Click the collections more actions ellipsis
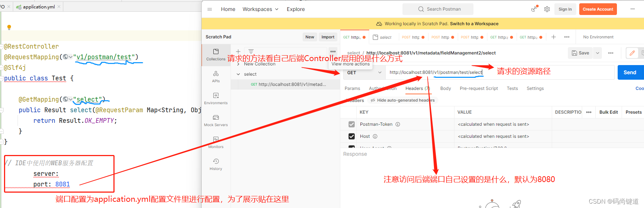Viewport: 644px width, 208px height. [333, 52]
